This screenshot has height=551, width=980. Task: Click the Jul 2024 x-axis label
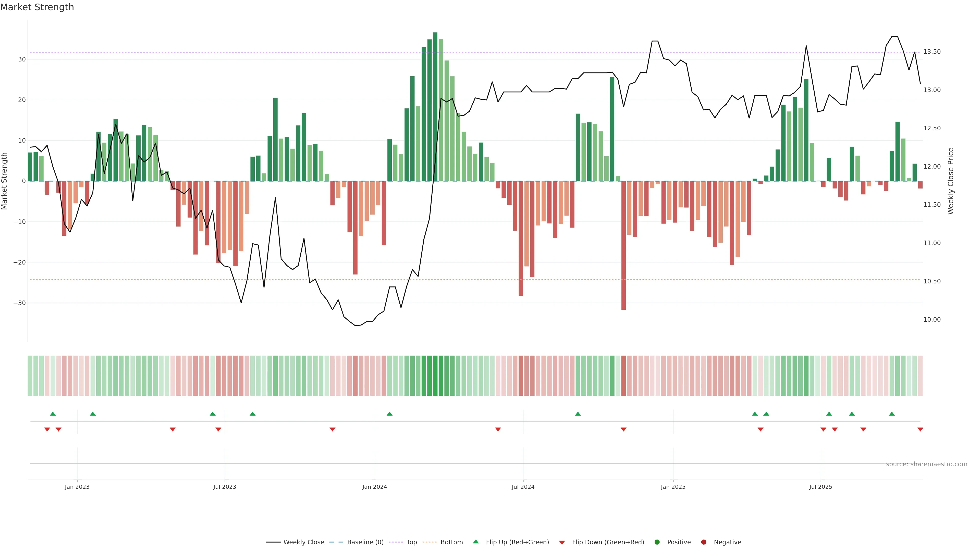(523, 487)
